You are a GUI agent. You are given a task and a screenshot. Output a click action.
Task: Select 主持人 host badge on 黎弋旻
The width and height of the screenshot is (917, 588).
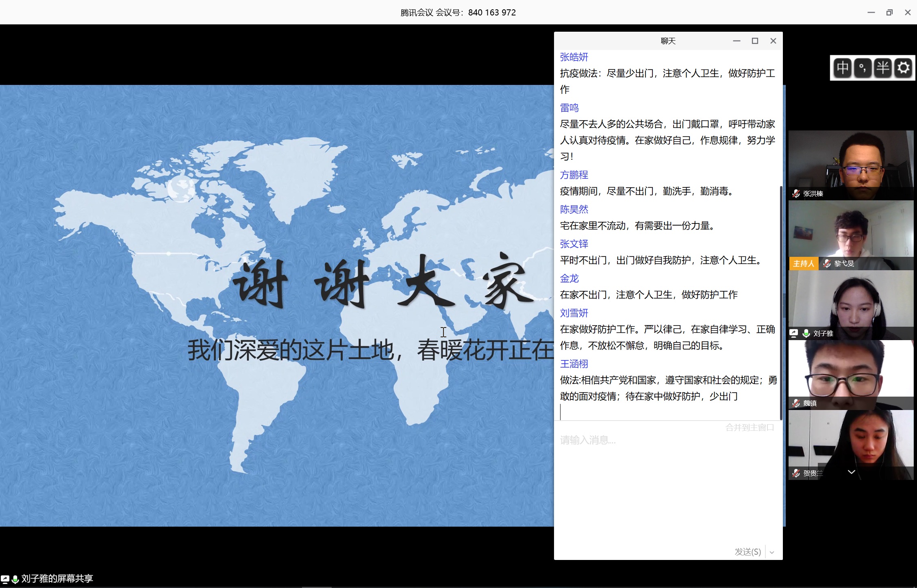[803, 264]
